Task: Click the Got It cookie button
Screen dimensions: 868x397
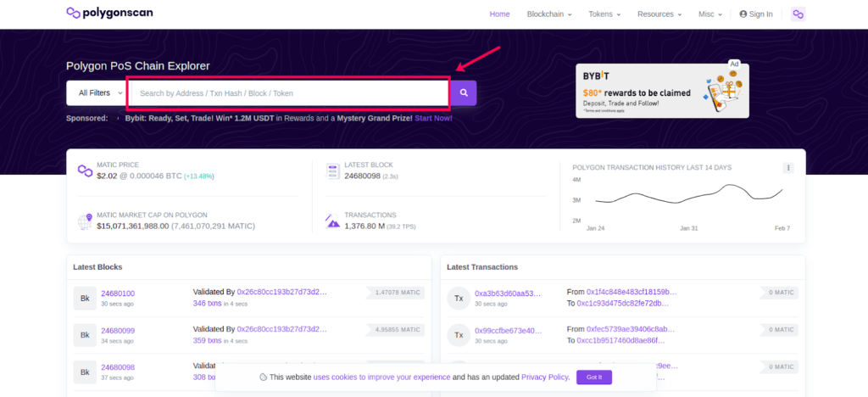Action: tap(594, 377)
